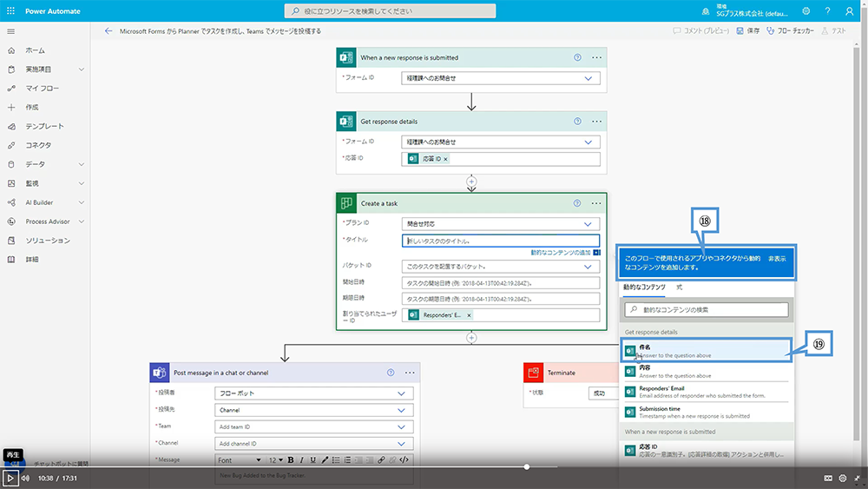Focus the タイトル input field

pos(501,241)
